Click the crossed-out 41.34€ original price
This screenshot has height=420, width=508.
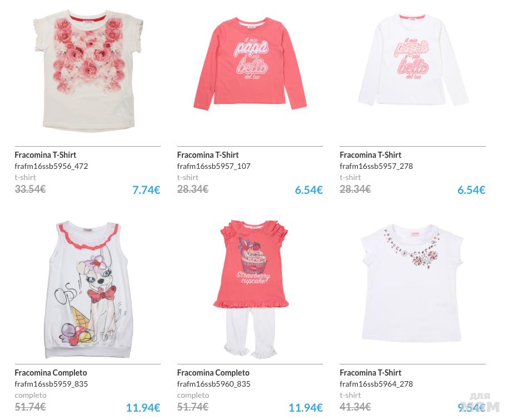click(355, 407)
